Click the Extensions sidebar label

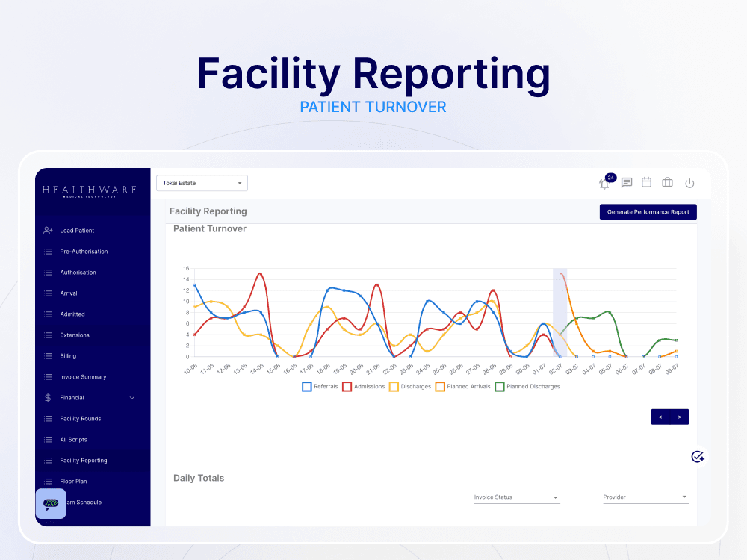74,335
